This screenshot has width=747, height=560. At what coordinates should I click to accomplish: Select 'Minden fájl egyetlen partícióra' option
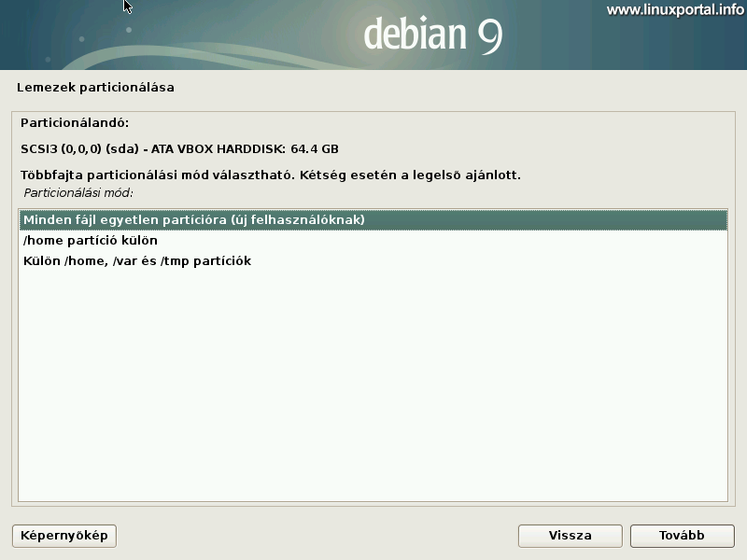(373, 220)
